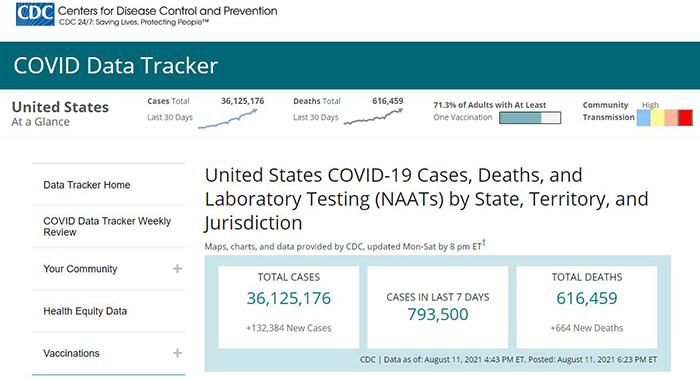Click the footnote dagger after 8 pm ET
This screenshot has height=379, width=700.
point(484,243)
